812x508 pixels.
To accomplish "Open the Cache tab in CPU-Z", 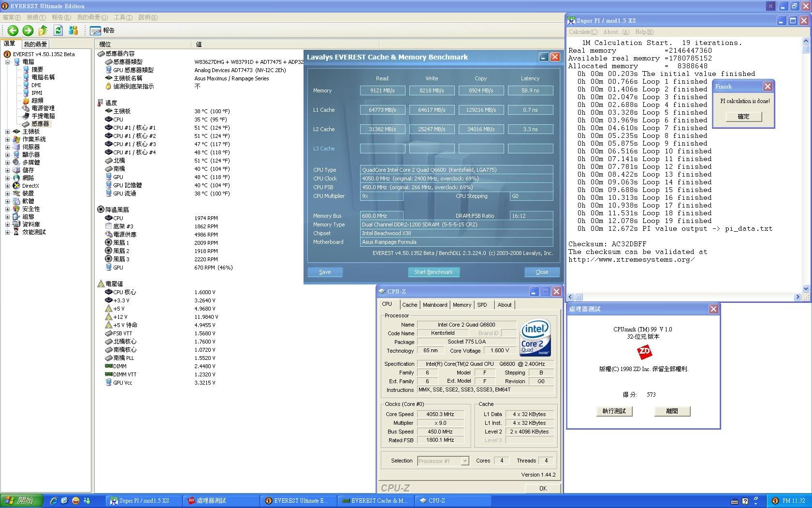I will coord(409,305).
